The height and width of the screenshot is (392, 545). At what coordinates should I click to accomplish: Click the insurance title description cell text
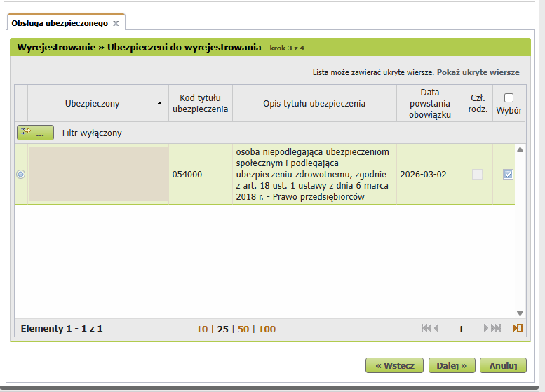[312, 174]
